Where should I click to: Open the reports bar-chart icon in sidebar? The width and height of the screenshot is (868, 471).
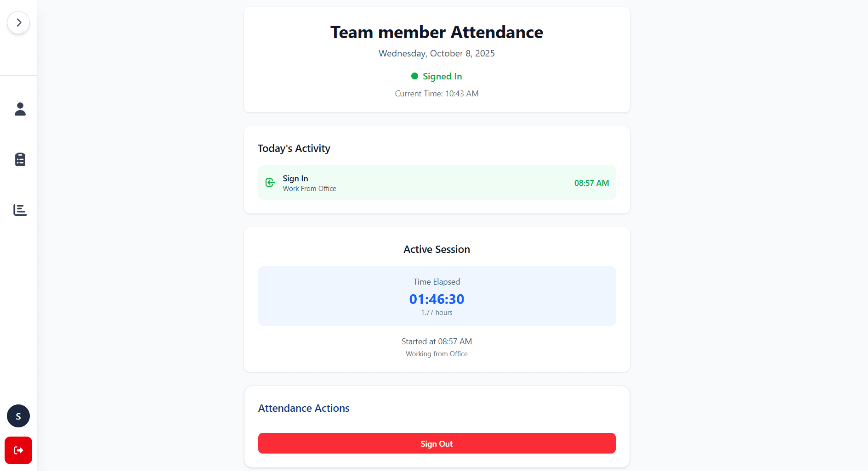19,210
